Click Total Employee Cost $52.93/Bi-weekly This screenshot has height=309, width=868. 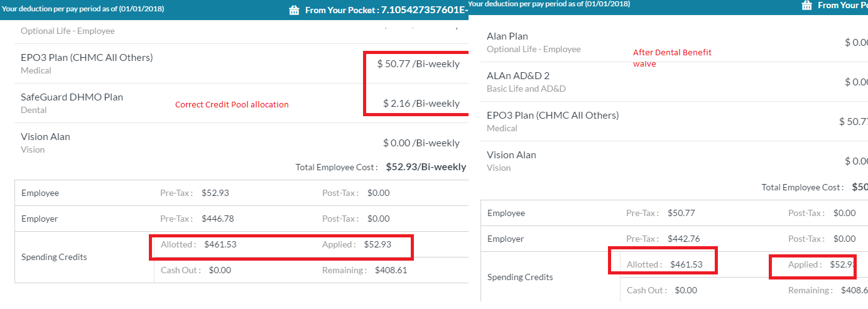(x=381, y=167)
